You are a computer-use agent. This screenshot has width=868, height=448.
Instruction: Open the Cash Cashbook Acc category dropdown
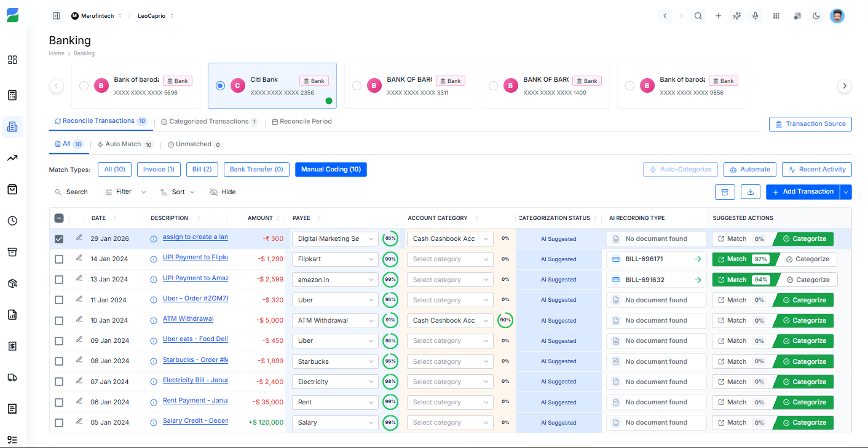449,238
